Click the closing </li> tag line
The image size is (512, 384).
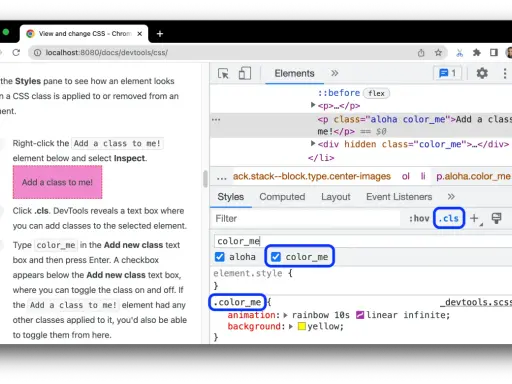click(x=321, y=158)
